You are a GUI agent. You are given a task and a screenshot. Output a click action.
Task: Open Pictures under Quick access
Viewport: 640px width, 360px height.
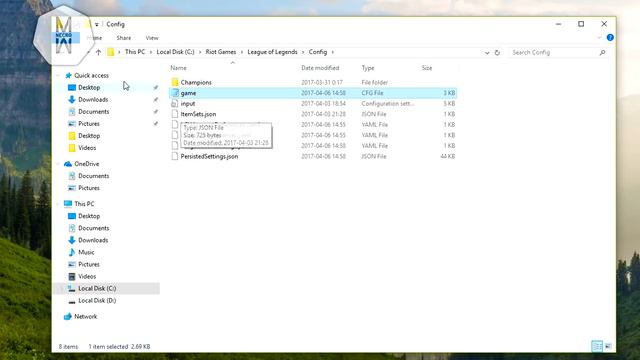tap(89, 123)
